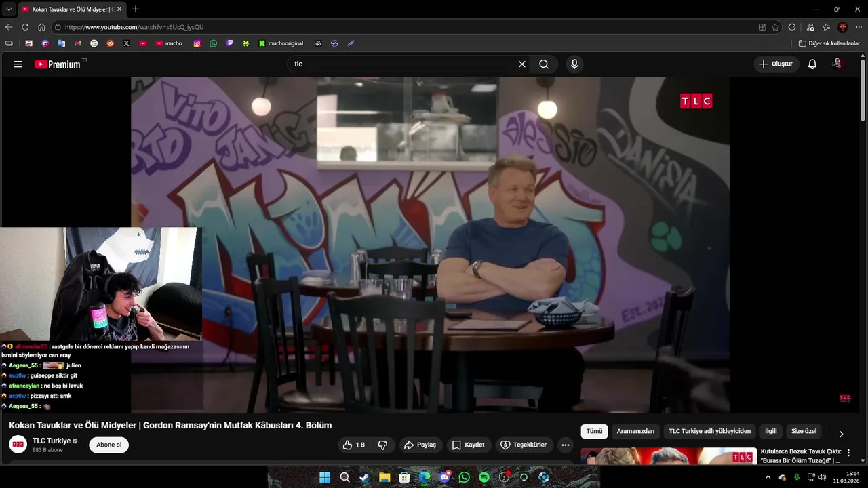Reload the page
The width and height of the screenshot is (868, 488).
click(25, 27)
